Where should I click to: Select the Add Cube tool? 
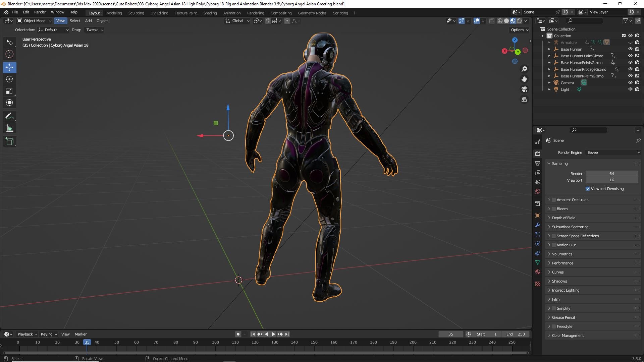[9, 141]
